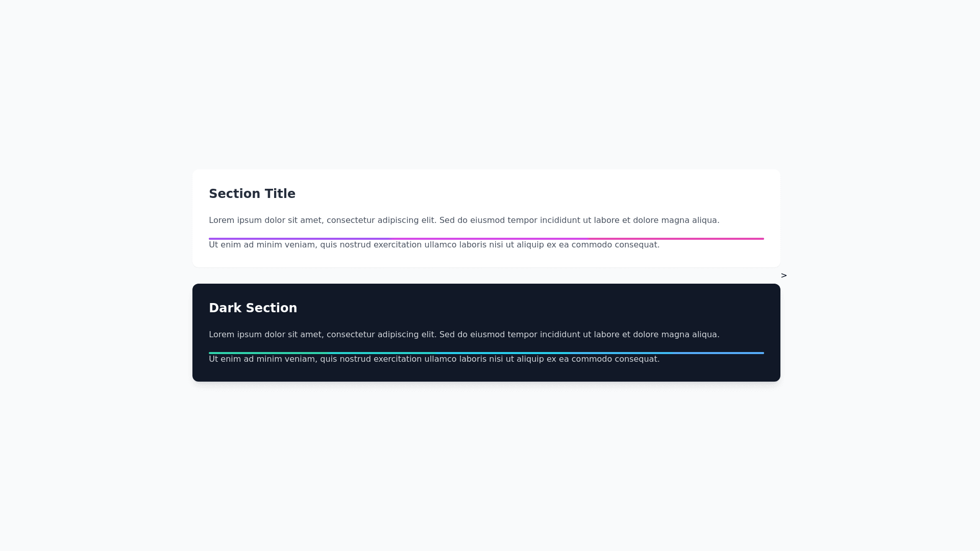Click the green left end of the dark card divider
Screen dimensions: 980x551
(212, 353)
